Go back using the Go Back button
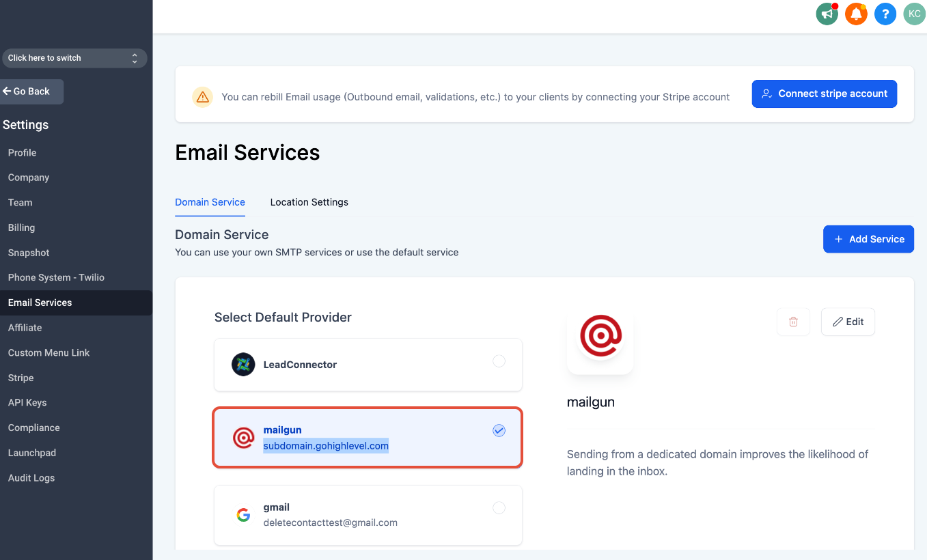The width and height of the screenshot is (927, 560). pos(31,92)
